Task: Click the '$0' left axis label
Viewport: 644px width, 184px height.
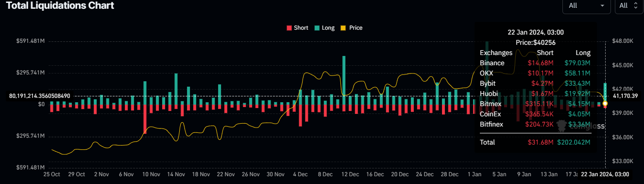Action: click(41, 104)
